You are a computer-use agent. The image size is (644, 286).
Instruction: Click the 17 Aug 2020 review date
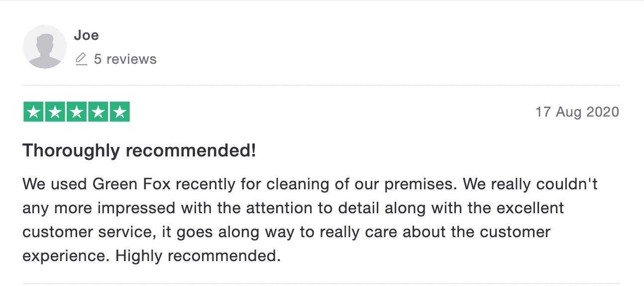tap(577, 112)
